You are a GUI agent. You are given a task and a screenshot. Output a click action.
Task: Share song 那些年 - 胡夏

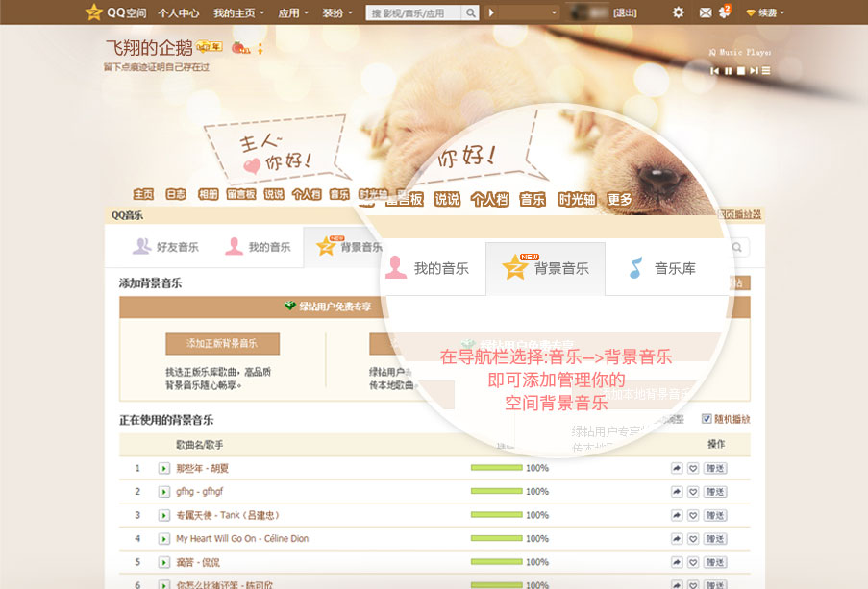[x=677, y=468]
